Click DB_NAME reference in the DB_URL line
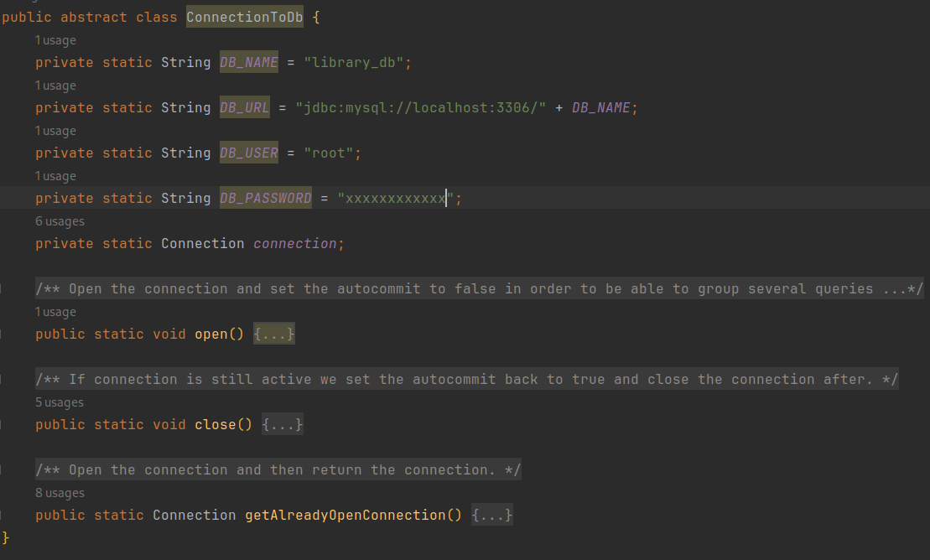930x560 pixels. pos(600,107)
